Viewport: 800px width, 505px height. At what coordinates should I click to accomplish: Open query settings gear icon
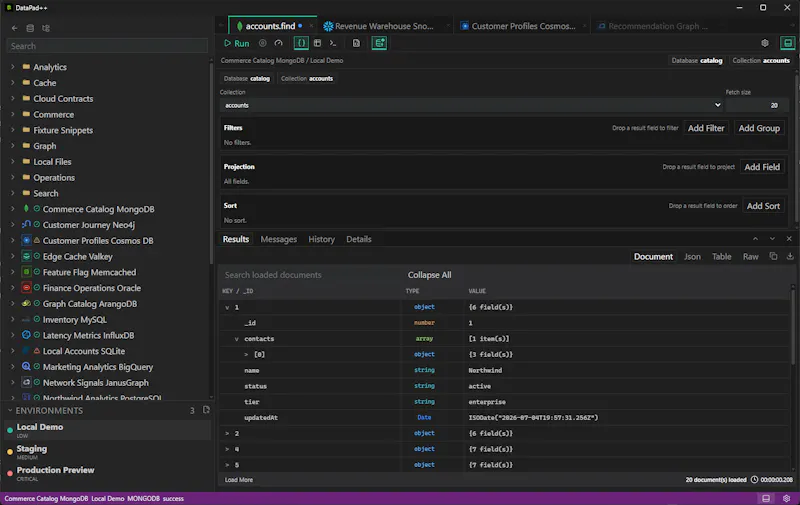tap(765, 43)
